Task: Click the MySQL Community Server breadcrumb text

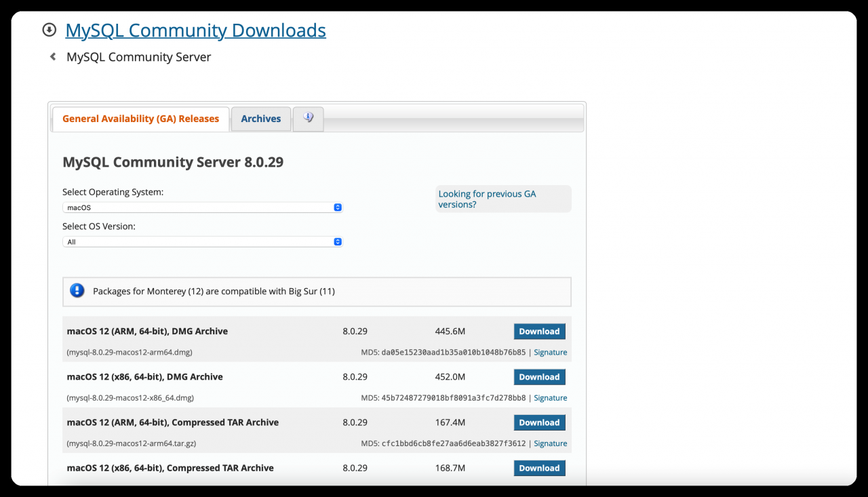Action: (x=139, y=57)
